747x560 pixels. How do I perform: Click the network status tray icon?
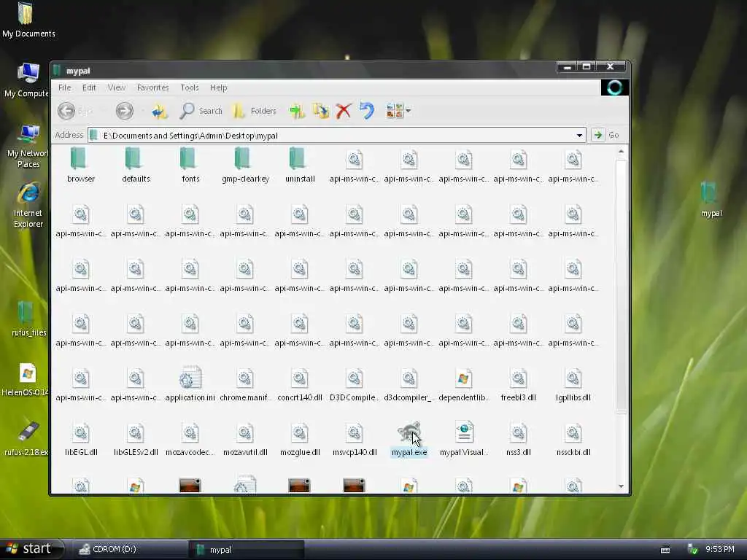(x=693, y=549)
